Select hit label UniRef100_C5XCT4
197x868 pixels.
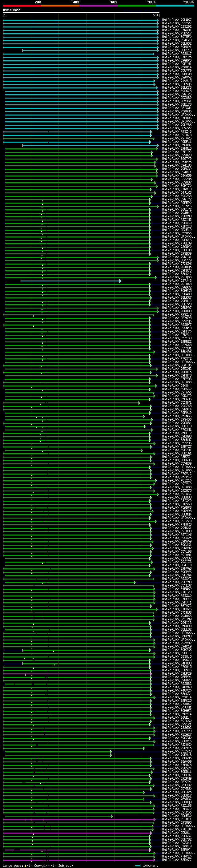tap(176, 697)
